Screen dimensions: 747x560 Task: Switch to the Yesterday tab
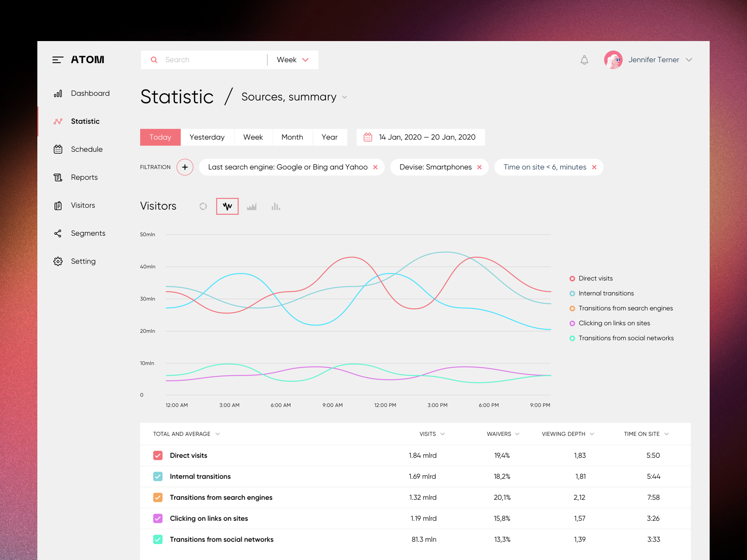pos(207,137)
